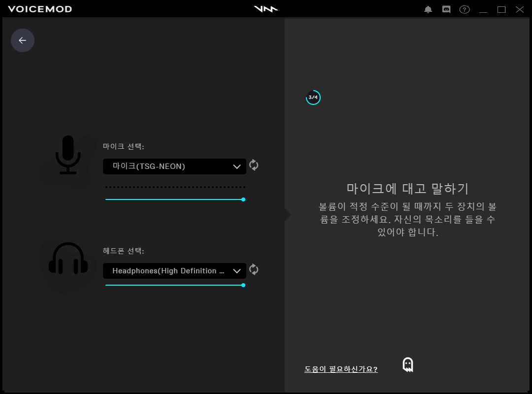Refresh the microphone device list
Screen dimensions: 532x394
[254, 165]
